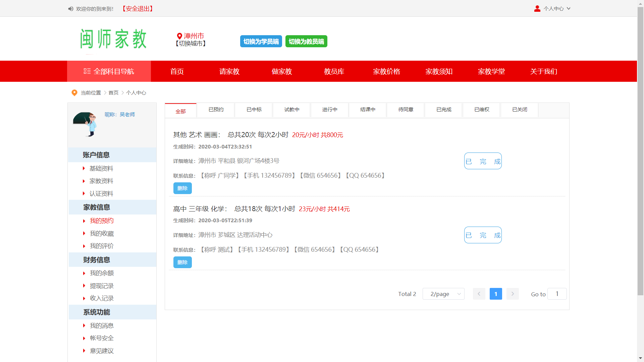This screenshot has width=644, height=362.
Task: Open 切换城市 city switcher
Action: (x=190, y=44)
